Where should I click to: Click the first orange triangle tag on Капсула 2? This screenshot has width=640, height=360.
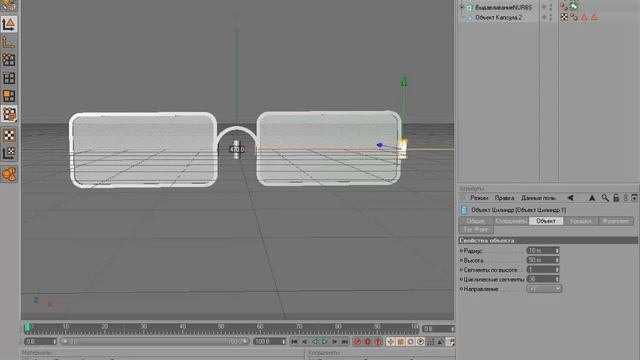click(x=584, y=17)
